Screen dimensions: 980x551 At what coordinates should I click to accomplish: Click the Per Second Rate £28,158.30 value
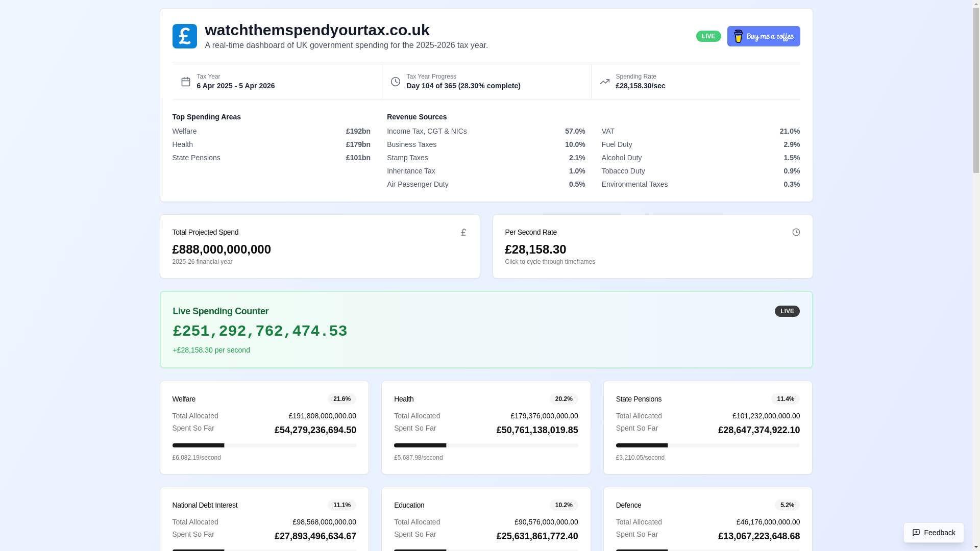coord(535,249)
